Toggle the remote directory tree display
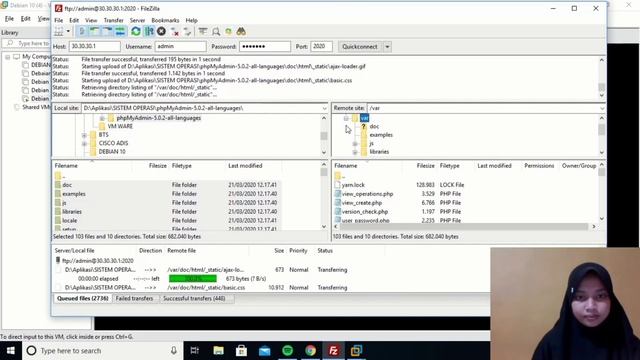Screen dimensions: 640x360 click(107, 31)
